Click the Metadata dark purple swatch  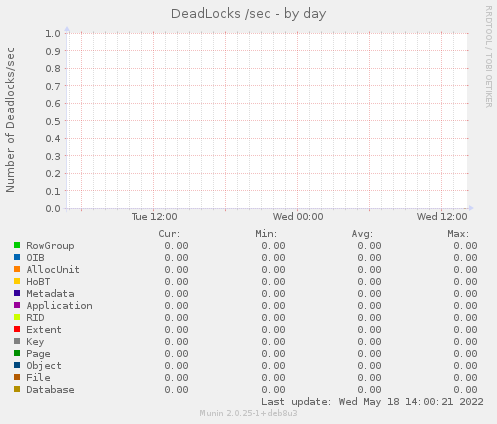click(x=17, y=293)
